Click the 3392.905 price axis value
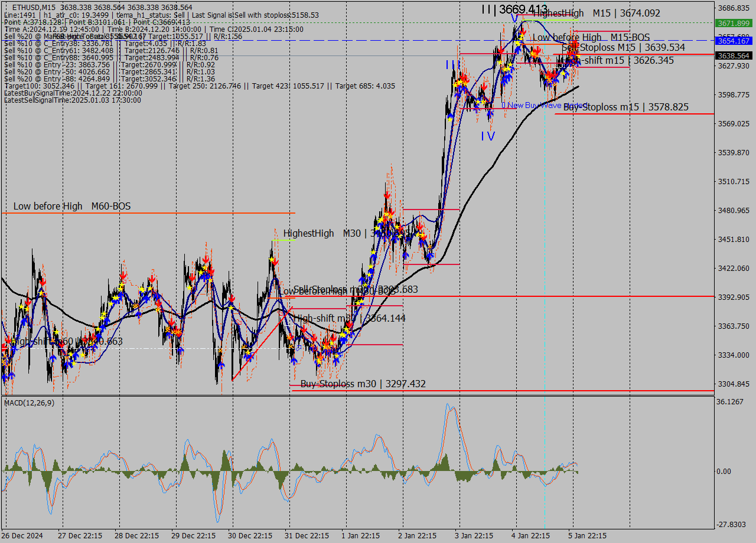 pos(733,297)
